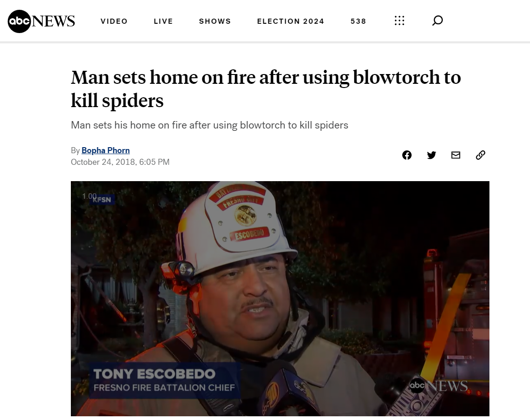Click the blowtorch spiders headline
This screenshot has width=530, height=420.
coord(266,89)
